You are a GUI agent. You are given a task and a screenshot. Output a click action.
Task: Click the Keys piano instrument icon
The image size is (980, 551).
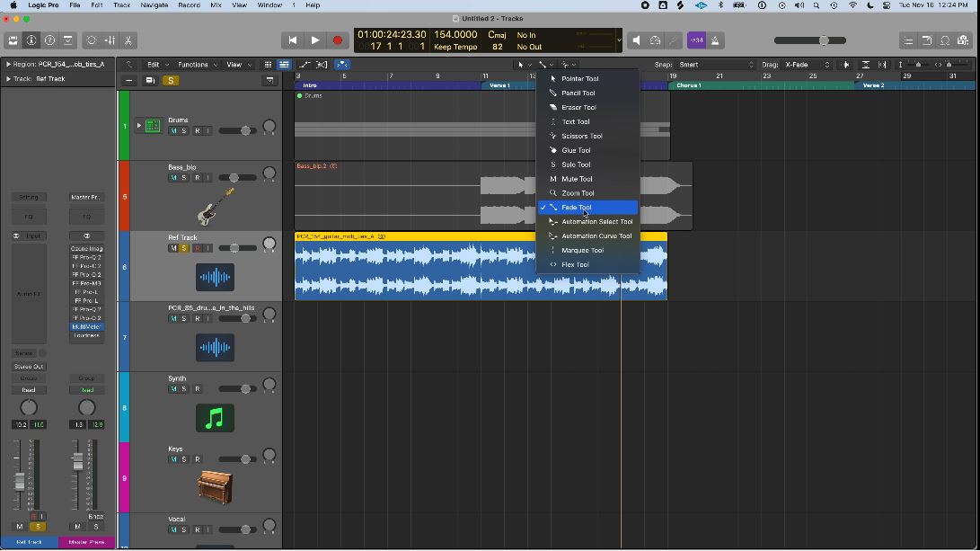click(215, 487)
